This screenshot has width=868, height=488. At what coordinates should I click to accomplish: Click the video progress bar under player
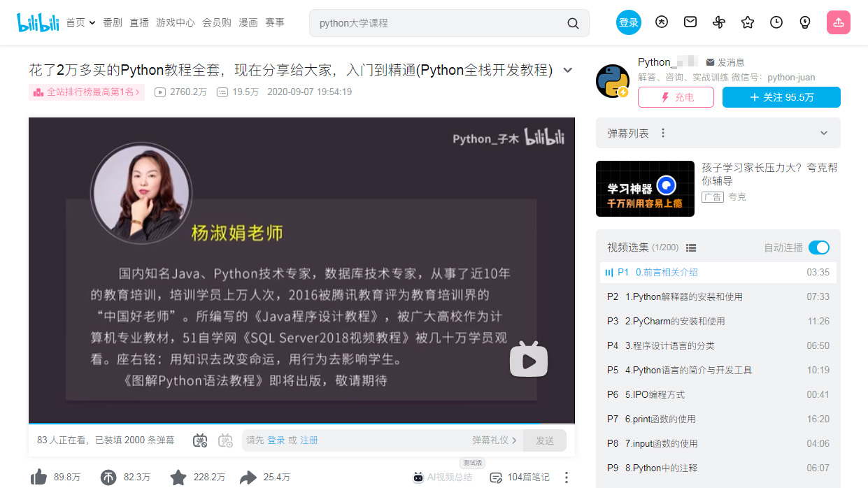click(301, 424)
